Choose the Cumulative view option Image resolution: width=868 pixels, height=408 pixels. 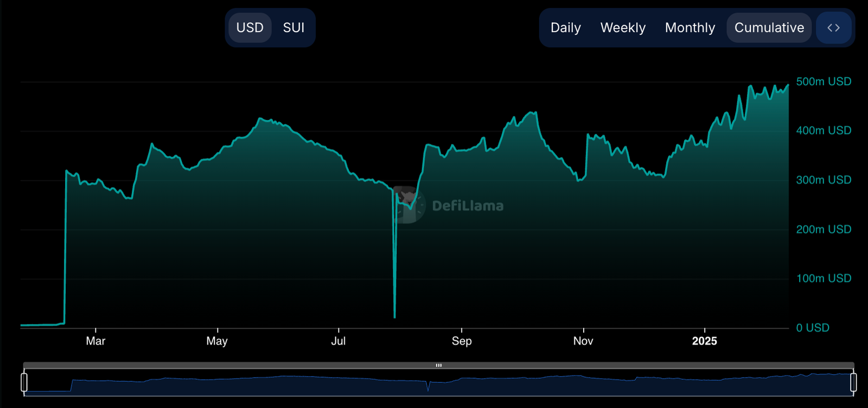[x=769, y=28]
